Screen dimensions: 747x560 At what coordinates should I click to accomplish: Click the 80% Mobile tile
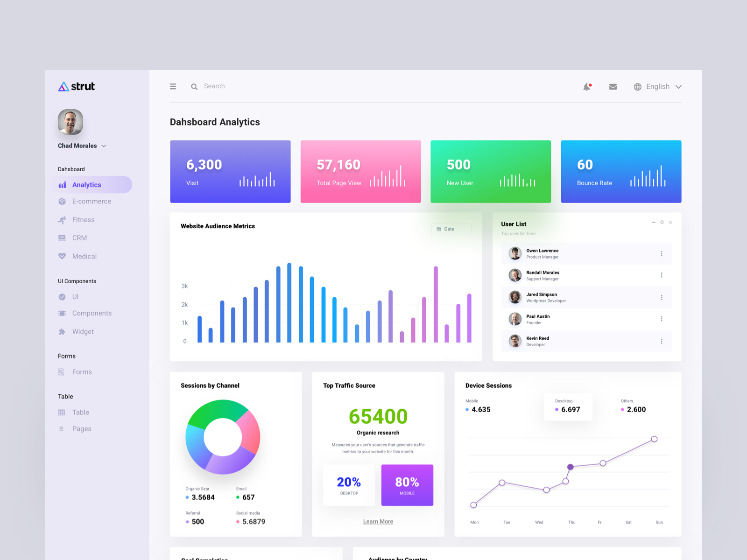[x=407, y=485]
